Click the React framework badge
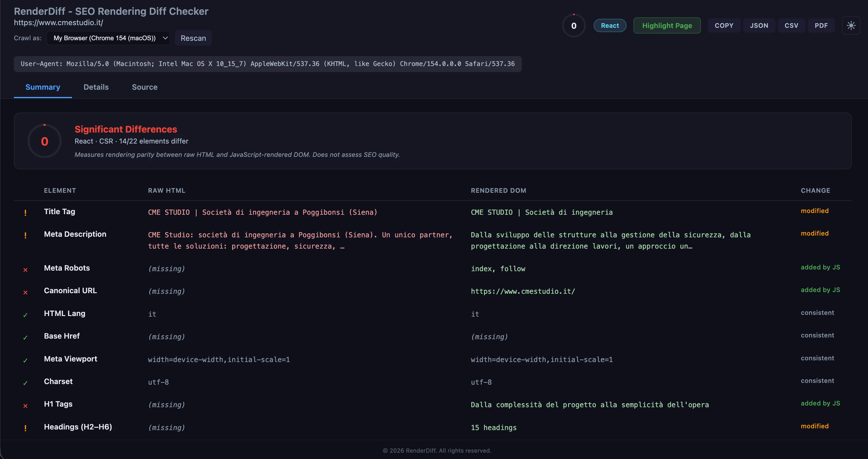The height and width of the screenshot is (459, 868). 610,26
